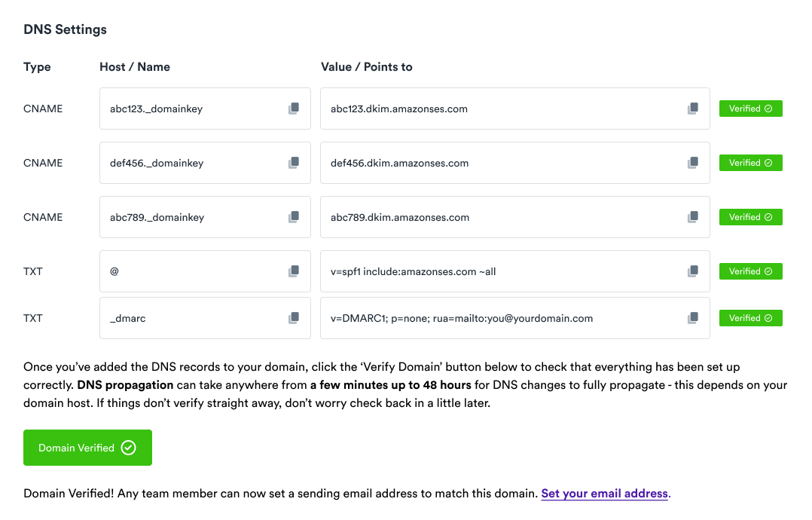Click Verified badge for the SPF record
This screenshot has height=520, width=812.
pos(750,271)
